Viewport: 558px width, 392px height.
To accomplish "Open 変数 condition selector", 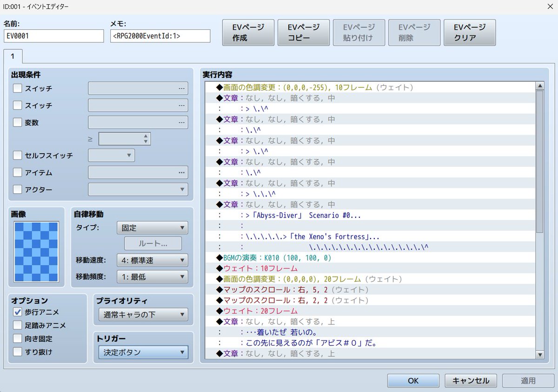I will click(138, 123).
